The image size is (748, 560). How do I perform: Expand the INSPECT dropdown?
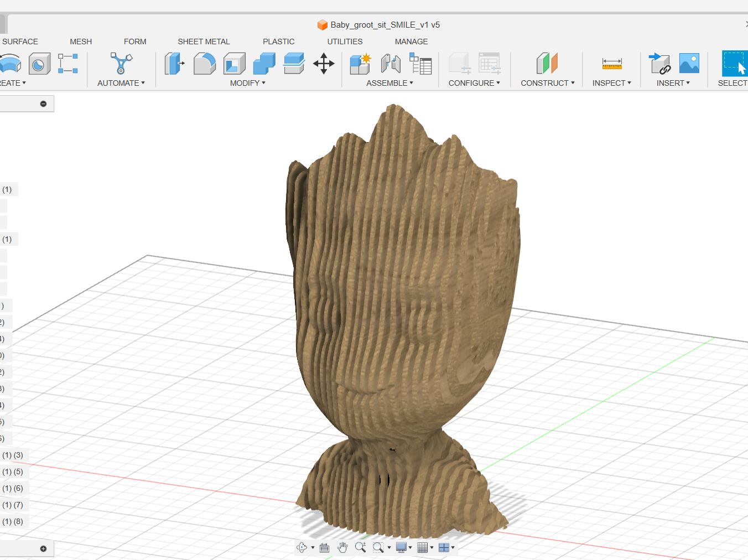click(x=612, y=83)
